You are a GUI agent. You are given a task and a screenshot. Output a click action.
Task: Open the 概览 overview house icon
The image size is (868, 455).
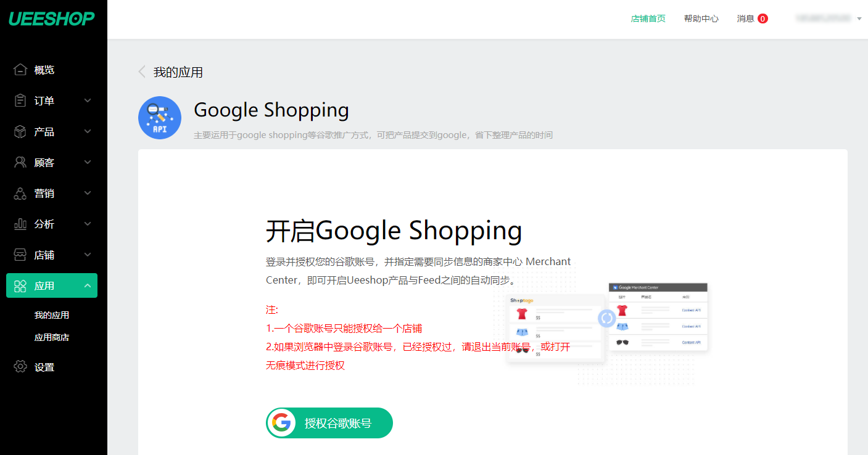tap(20, 70)
